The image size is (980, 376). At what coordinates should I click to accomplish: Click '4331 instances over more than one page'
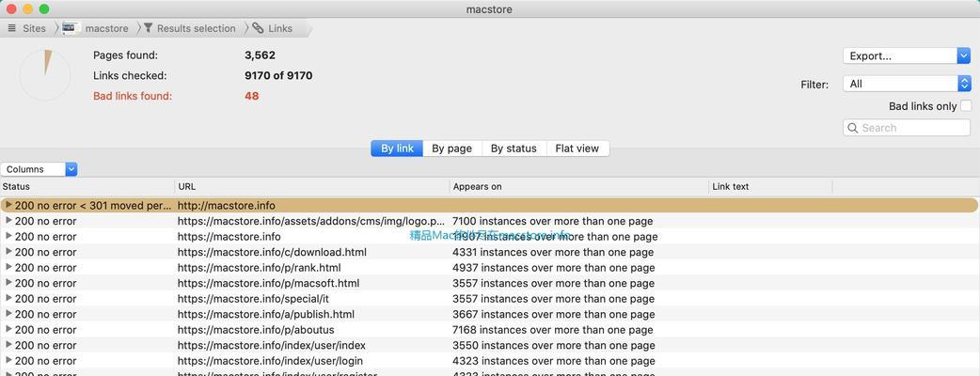pyautogui.click(x=553, y=252)
